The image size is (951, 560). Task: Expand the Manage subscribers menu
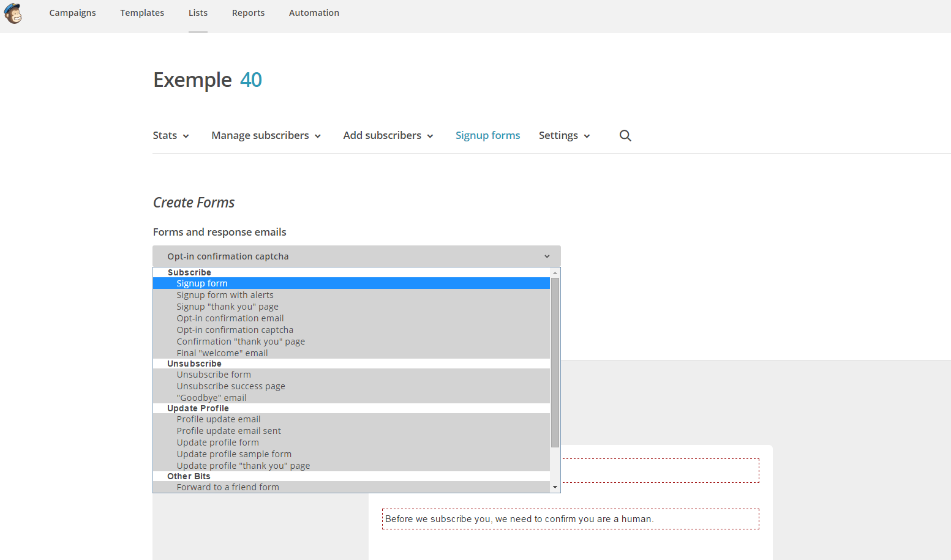click(x=266, y=135)
